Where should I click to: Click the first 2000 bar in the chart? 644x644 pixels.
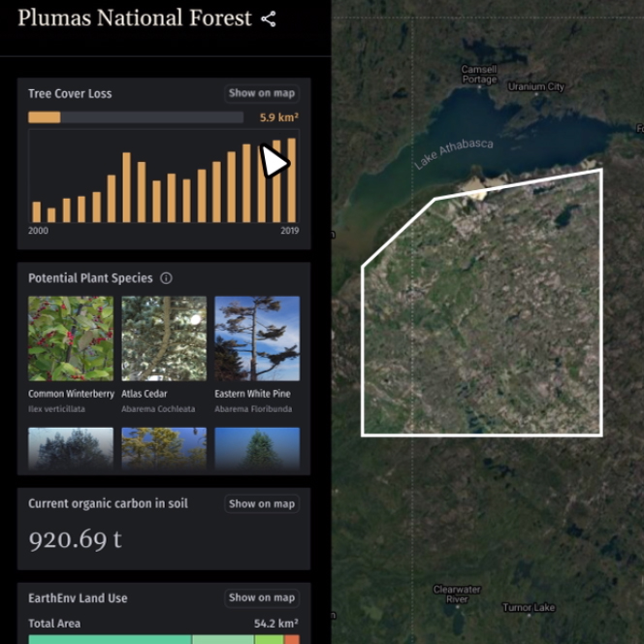37,212
